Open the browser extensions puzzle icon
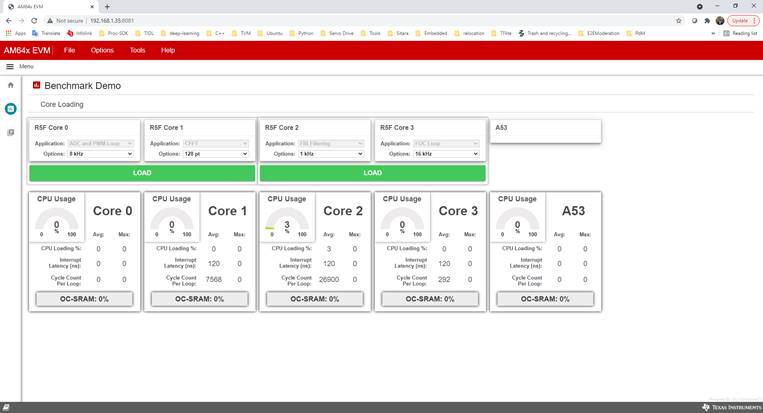This screenshot has width=763, height=413. pos(706,20)
